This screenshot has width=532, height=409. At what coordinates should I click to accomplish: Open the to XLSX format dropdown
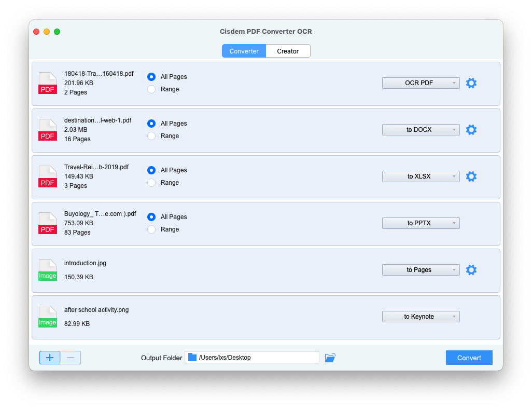click(x=421, y=176)
